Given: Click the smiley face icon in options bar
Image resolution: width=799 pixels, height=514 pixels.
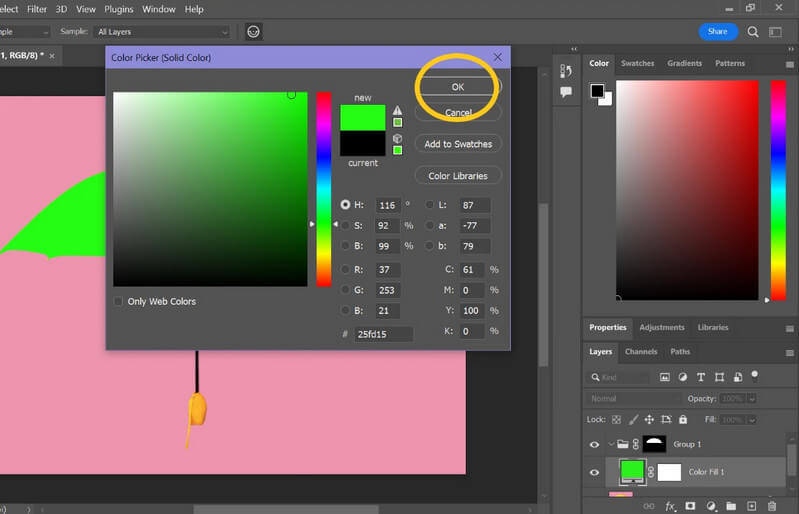Looking at the screenshot, I should 253,32.
